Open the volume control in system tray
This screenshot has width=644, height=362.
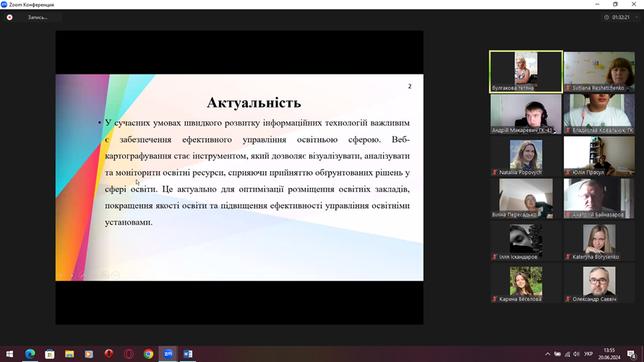(x=576, y=354)
